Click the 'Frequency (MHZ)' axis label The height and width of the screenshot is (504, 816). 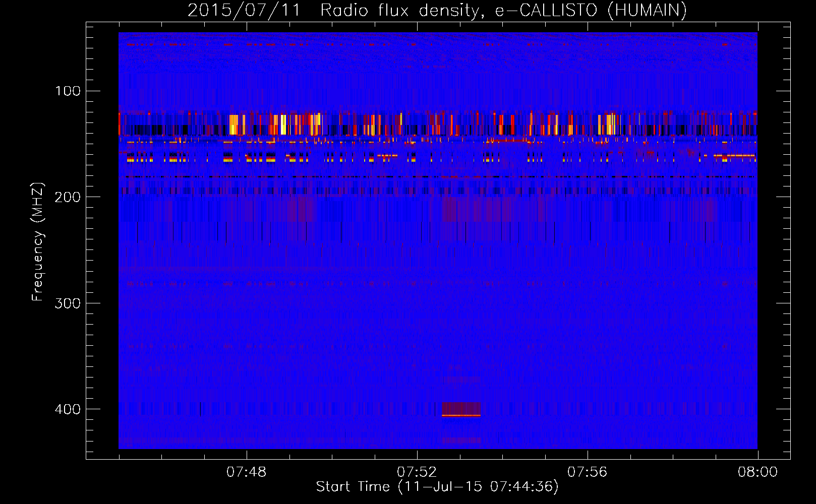coord(38,242)
